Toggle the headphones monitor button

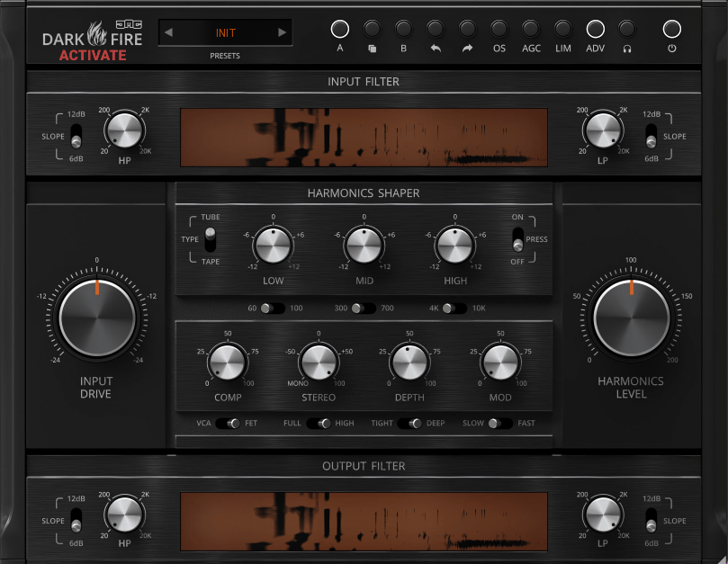(626, 29)
